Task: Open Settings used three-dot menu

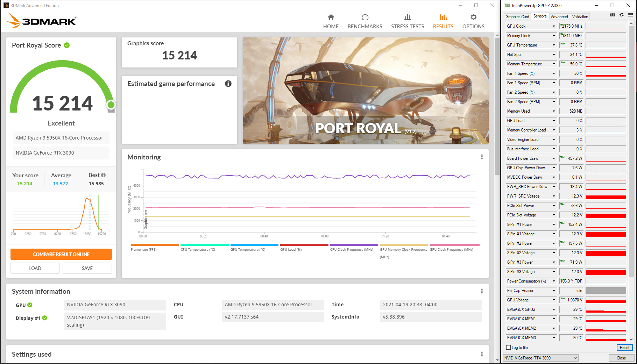Action: [482, 354]
